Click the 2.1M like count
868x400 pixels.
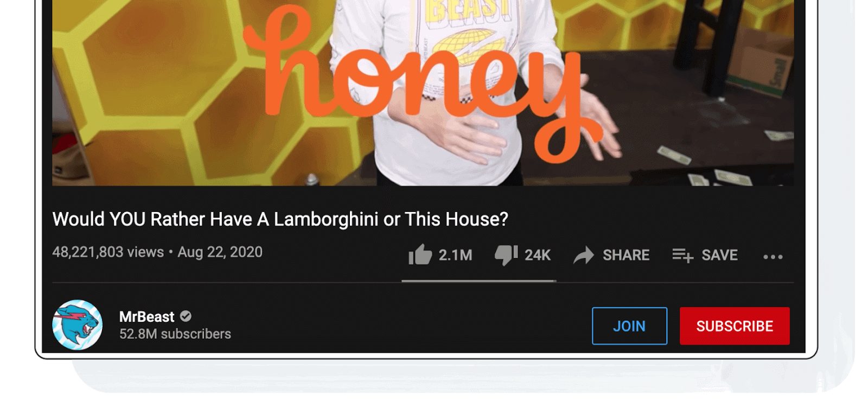[x=455, y=255]
